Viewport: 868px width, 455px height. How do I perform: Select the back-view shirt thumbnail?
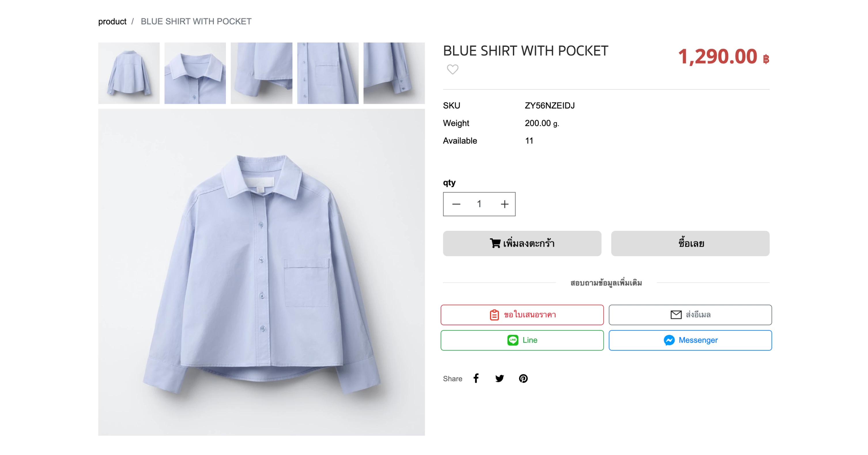(x=129, y=73)
